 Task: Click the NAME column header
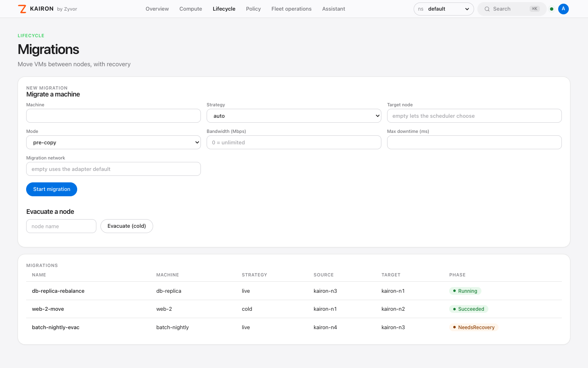coord(39,275)
